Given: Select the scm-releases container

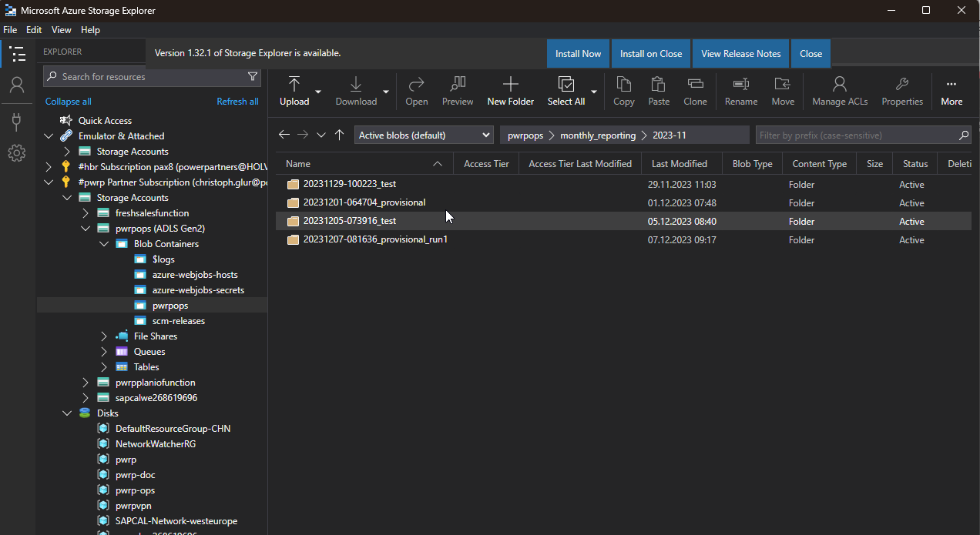Looking at the screenshot, I should click(179, 321).
